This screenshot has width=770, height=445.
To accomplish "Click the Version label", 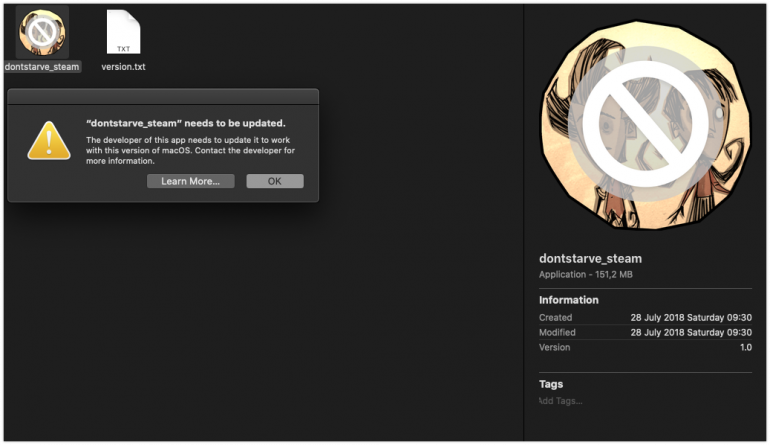I will [x=554, y=347].
